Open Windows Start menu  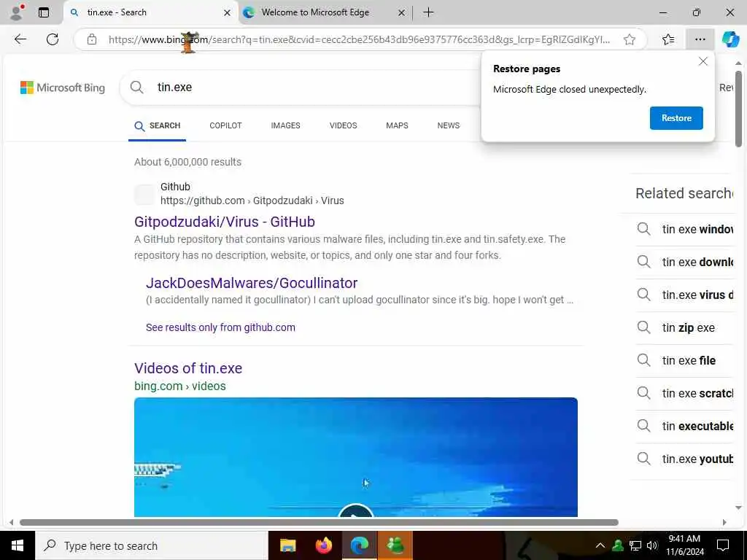coord(18,545)
